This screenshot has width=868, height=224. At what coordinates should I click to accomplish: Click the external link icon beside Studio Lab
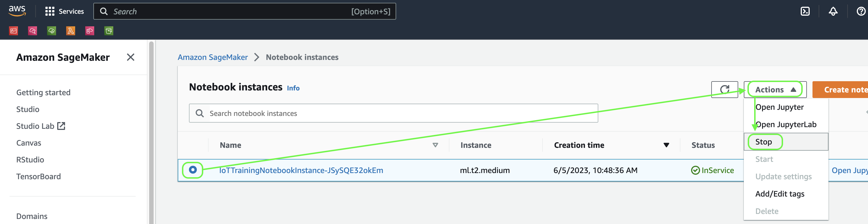point(61,126)
